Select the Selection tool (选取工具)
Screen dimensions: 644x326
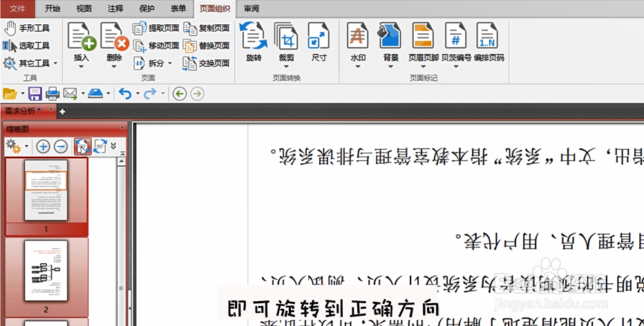(26, 46)
